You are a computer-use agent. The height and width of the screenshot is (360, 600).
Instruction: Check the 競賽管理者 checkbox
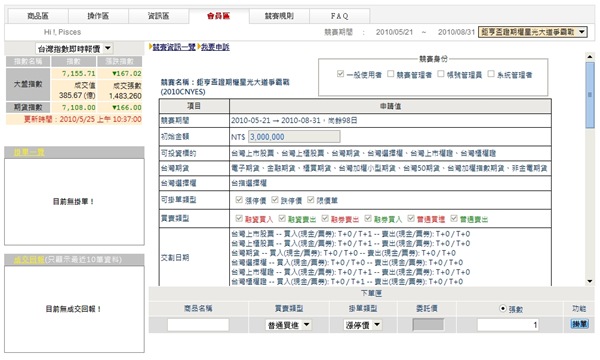point(390,74)
